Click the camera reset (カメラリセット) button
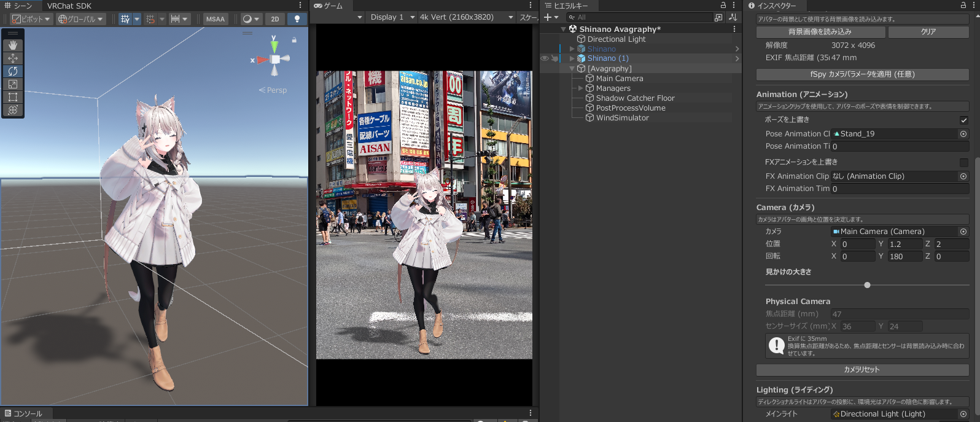This screenshot has width=980, height=422. tap(862, 370)
